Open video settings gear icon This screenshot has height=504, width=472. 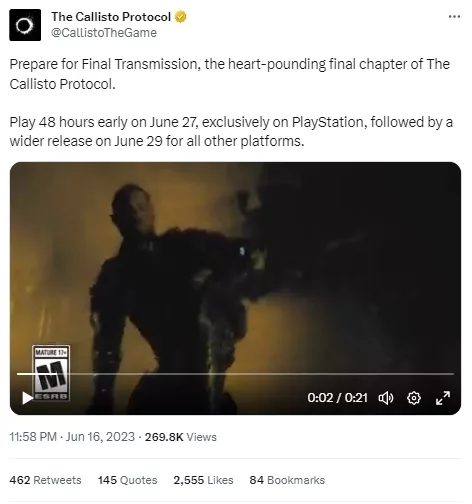pos(414,398)
